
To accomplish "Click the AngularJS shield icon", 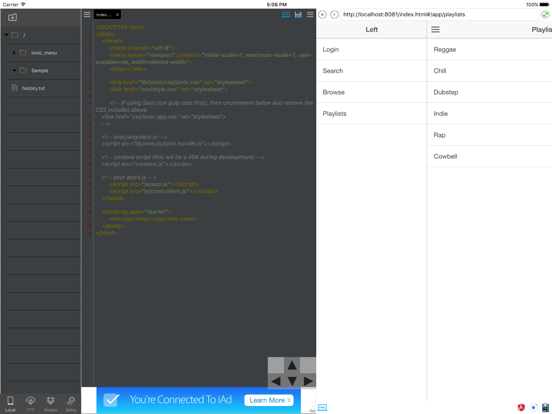I will coord(521,408).
